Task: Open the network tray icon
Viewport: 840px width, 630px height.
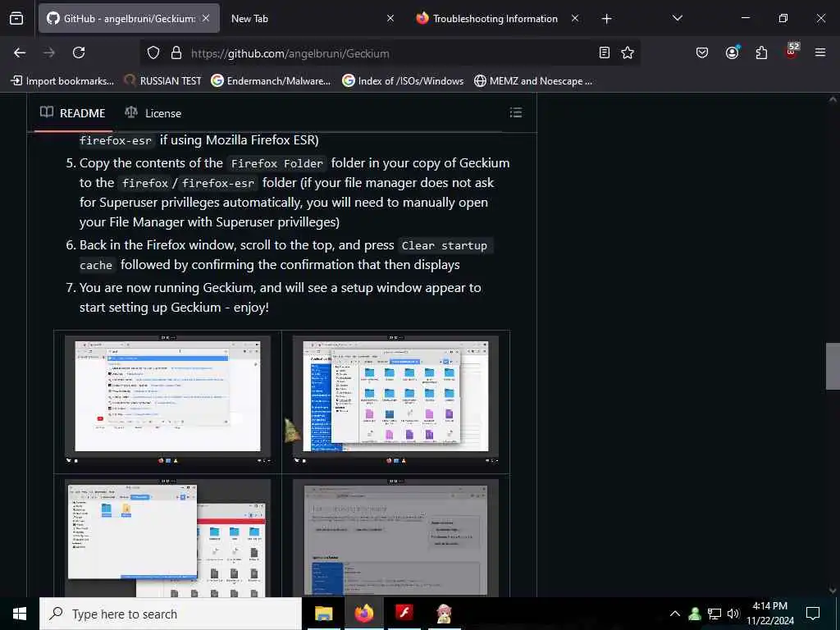Action: tap(714, 614)
